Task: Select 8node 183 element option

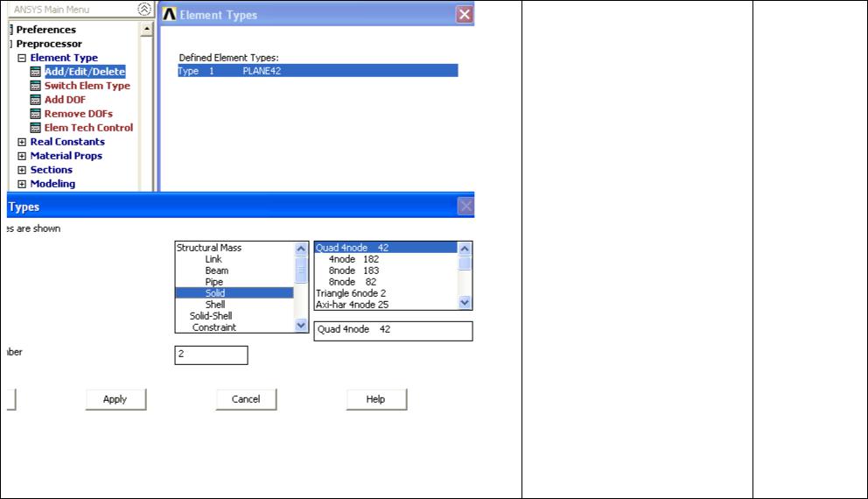Action: (353, 271)
